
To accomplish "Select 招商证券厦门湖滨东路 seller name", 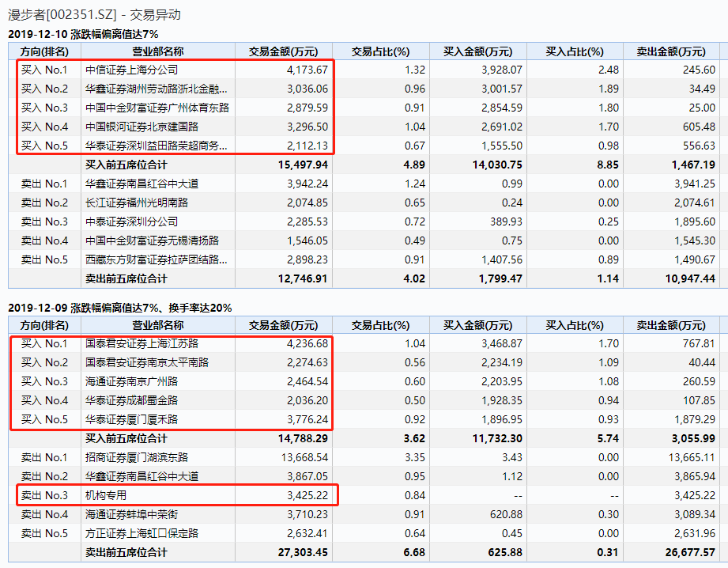I will tap(136, 457).
